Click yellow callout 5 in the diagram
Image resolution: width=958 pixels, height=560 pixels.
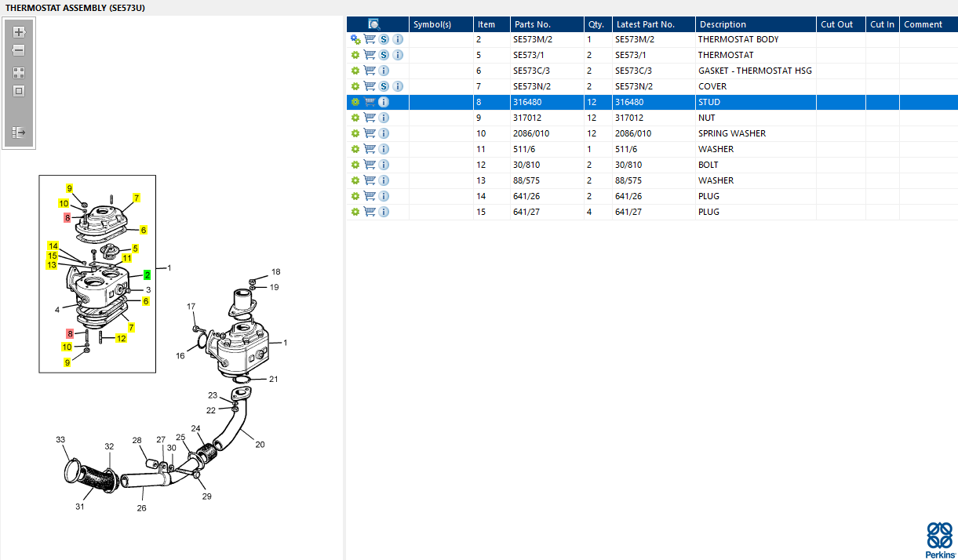[x=136, y=249]
